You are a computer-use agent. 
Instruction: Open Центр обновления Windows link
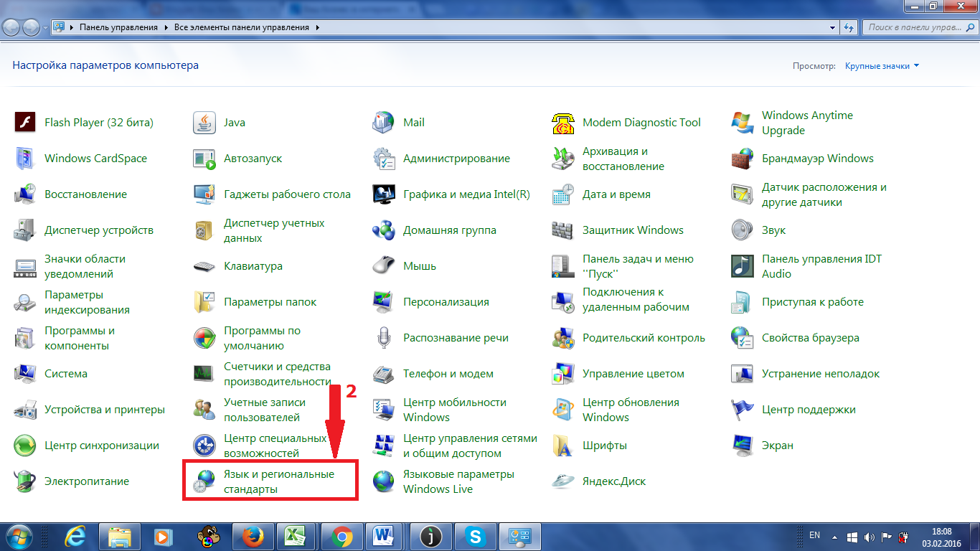[631, 410]
